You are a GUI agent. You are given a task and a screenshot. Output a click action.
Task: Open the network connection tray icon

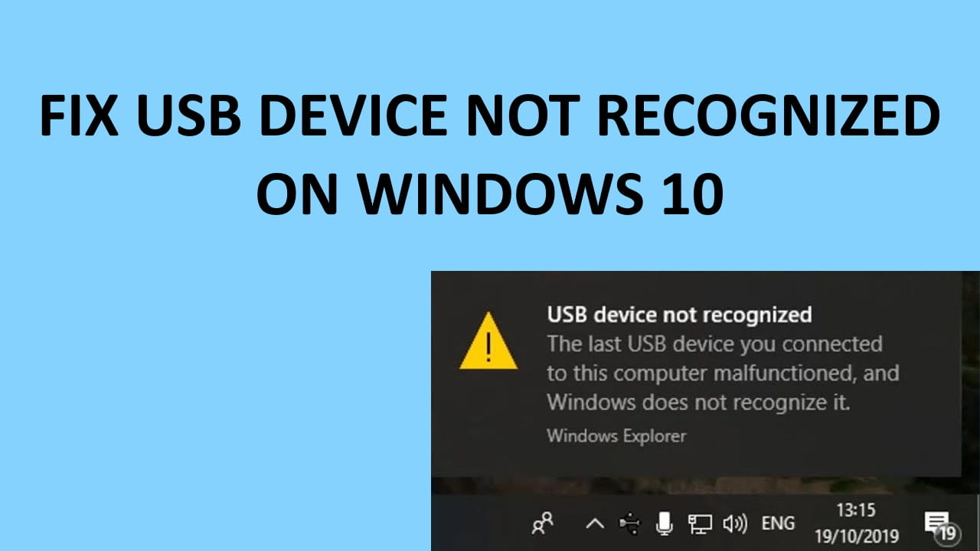tap(699, 523)
